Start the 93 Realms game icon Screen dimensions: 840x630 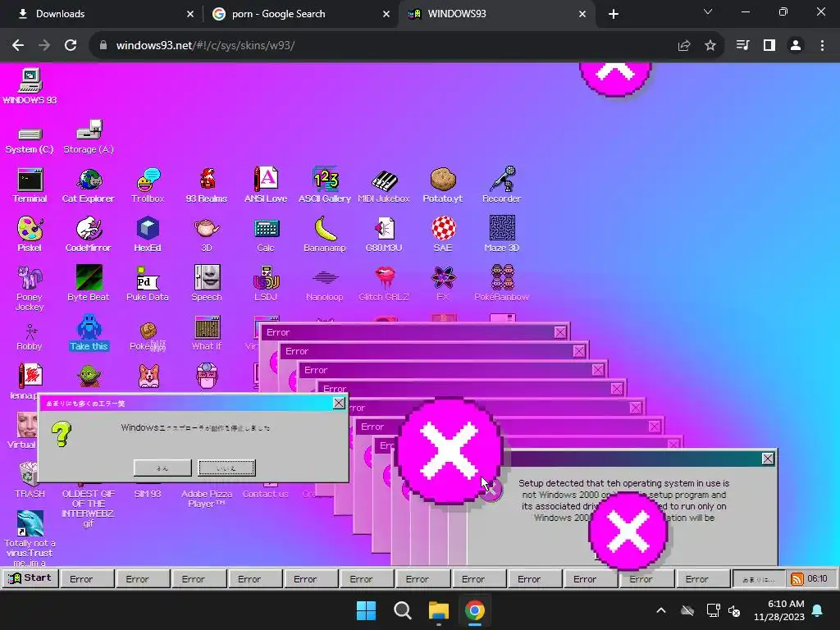point(206,185)
